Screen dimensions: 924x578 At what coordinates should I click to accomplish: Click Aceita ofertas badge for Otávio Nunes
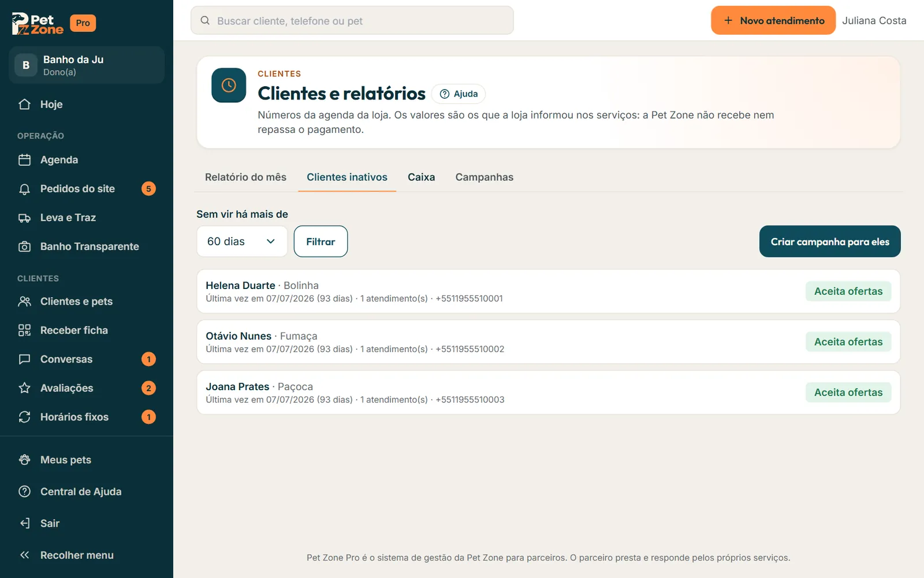(848, 342)
